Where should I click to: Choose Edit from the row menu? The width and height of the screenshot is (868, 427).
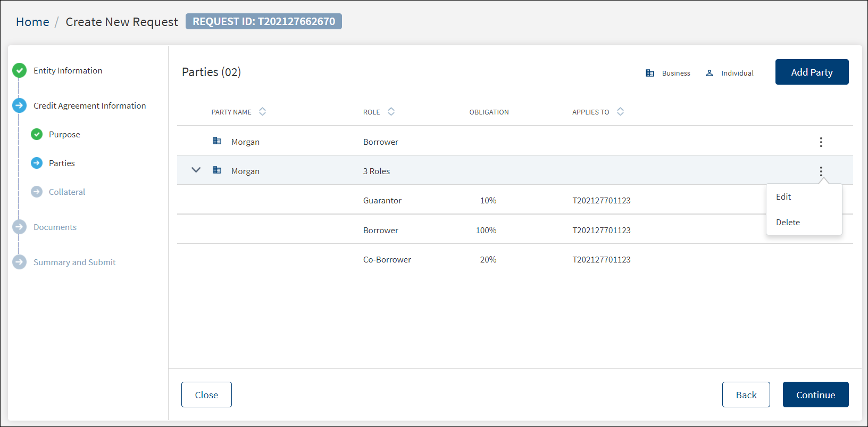783,197
